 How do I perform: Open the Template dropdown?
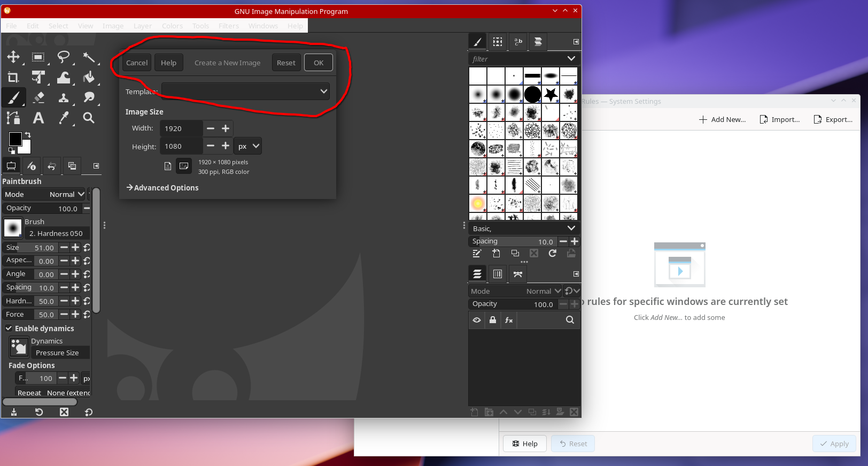(x=245, y=91)
